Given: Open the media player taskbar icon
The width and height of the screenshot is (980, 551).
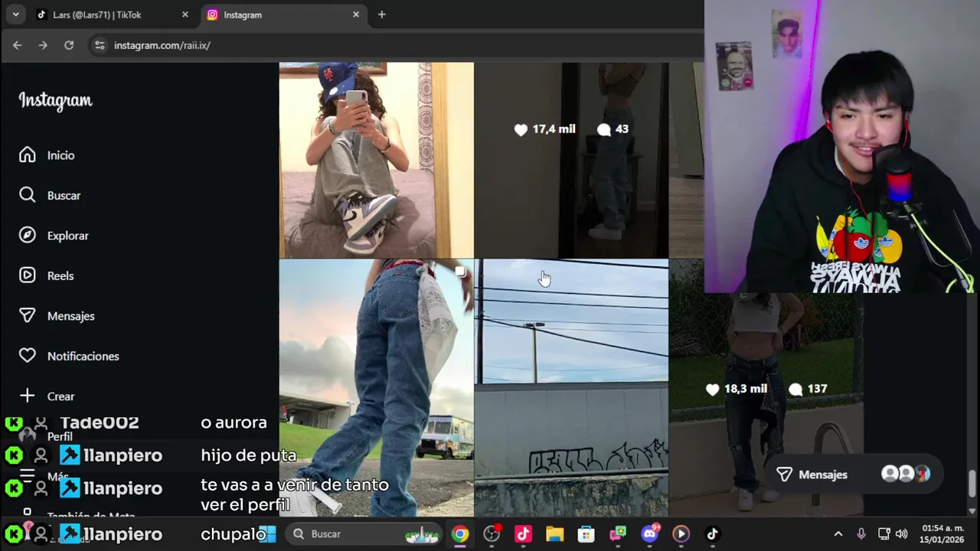Looking at the screenshot, I should (681, 534).
